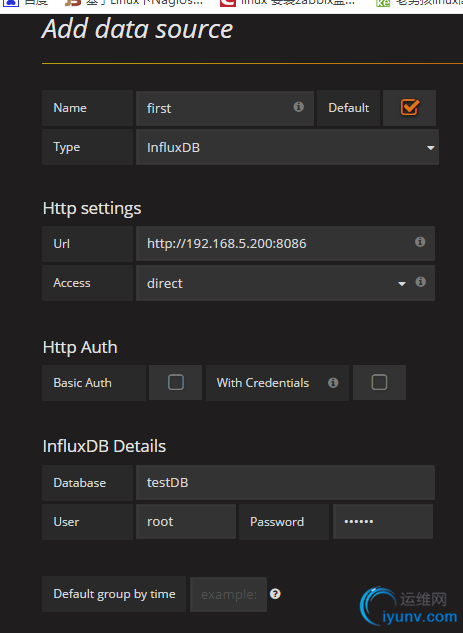463x633 pixels.
Task: Click the User input containing root
Action: (186, 521)
